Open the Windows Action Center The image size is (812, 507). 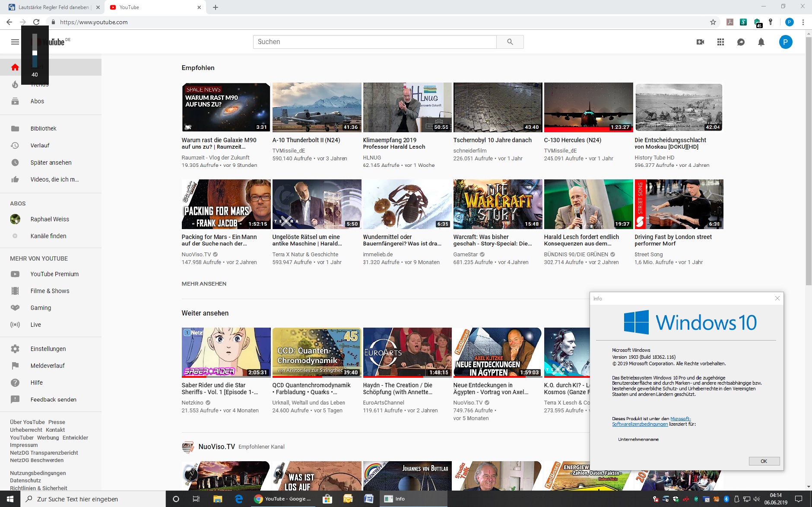(x=799, y=499)
